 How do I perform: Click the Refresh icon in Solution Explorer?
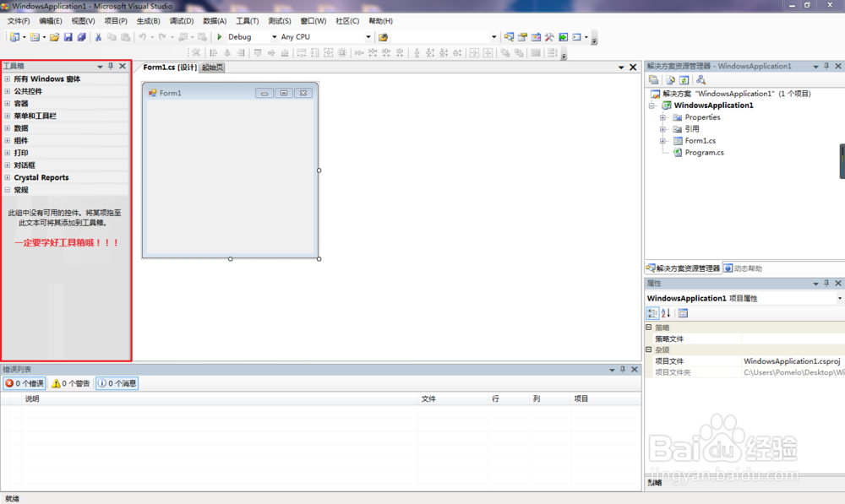(684, 79)
